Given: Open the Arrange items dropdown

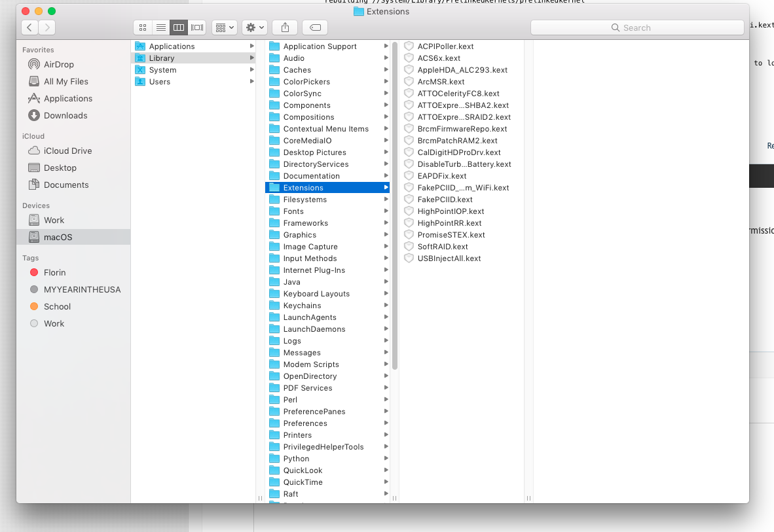Looking at the screenshot, I should (225, 27).
